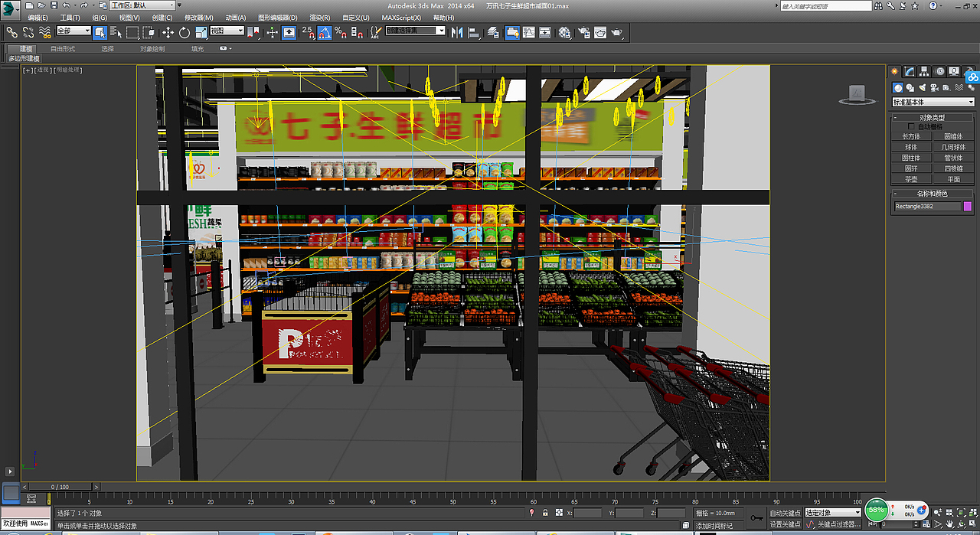Open the reference coordinate dropdown 视图

(227, 31)
